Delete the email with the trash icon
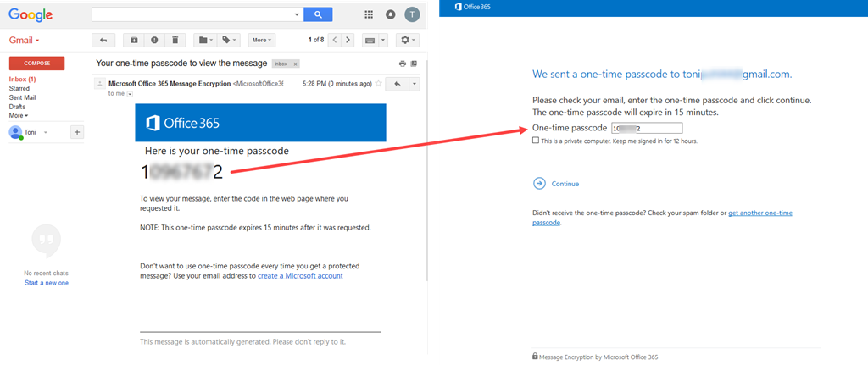 point(175,40)
